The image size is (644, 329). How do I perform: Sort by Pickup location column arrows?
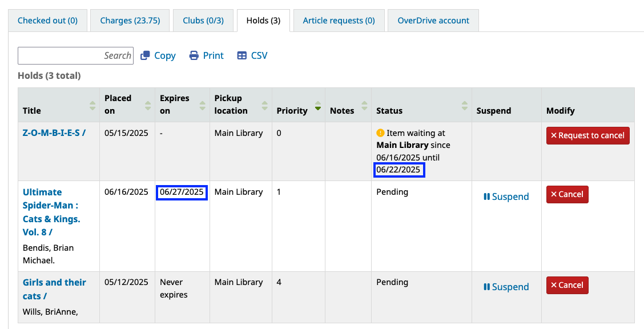click(264, 105)
